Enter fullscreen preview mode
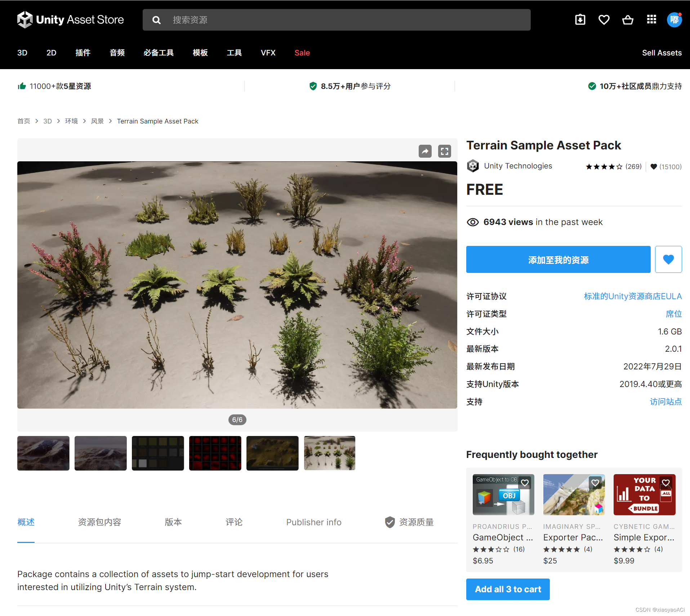The width and height of the screenshot is (690, 616). [445, 151]
